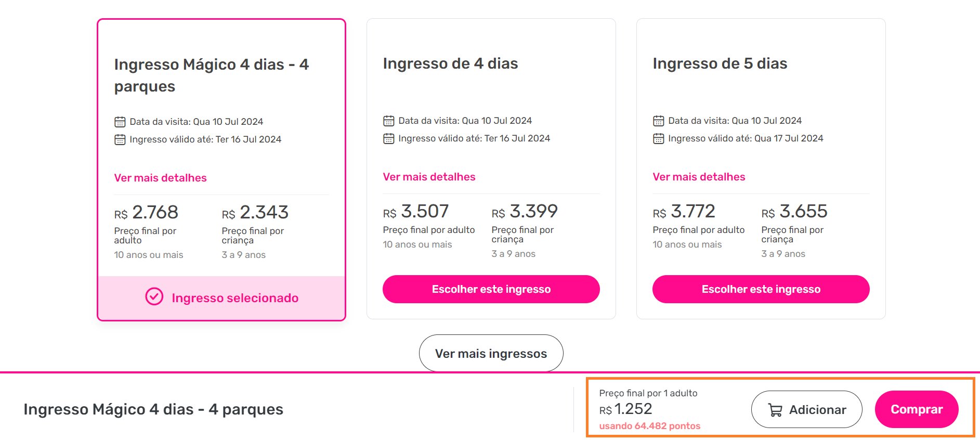Click calendar icon beside 5 dias validity date
The image size is (980, 440).
(x=659, y=139)
